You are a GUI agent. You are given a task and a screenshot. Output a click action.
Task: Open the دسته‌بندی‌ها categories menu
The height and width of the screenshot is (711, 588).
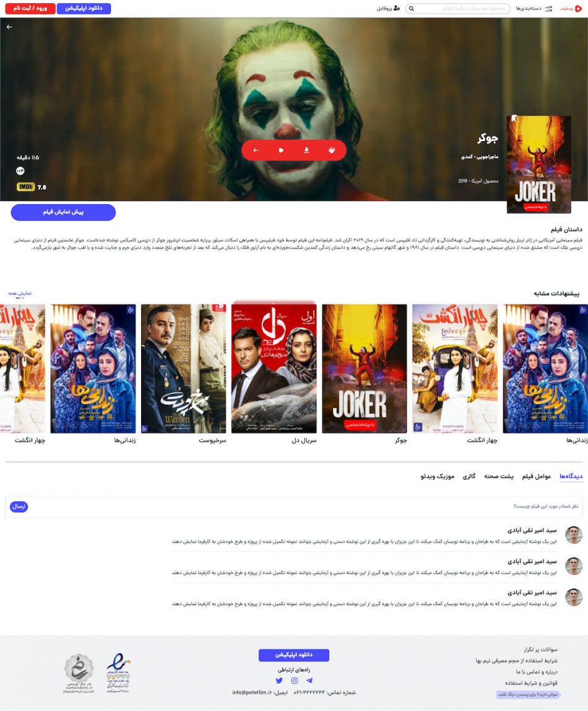(x=534, y=9)
